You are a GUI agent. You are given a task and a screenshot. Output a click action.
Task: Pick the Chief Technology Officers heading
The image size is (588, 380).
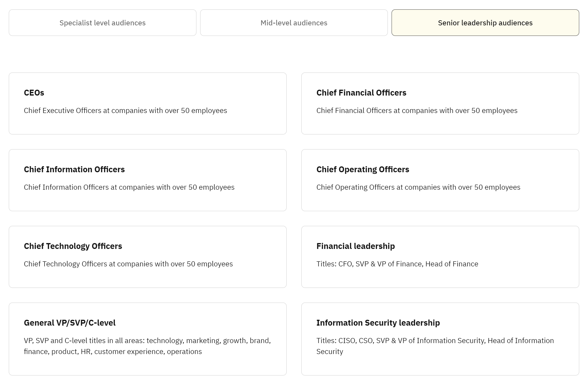[73, 246]
